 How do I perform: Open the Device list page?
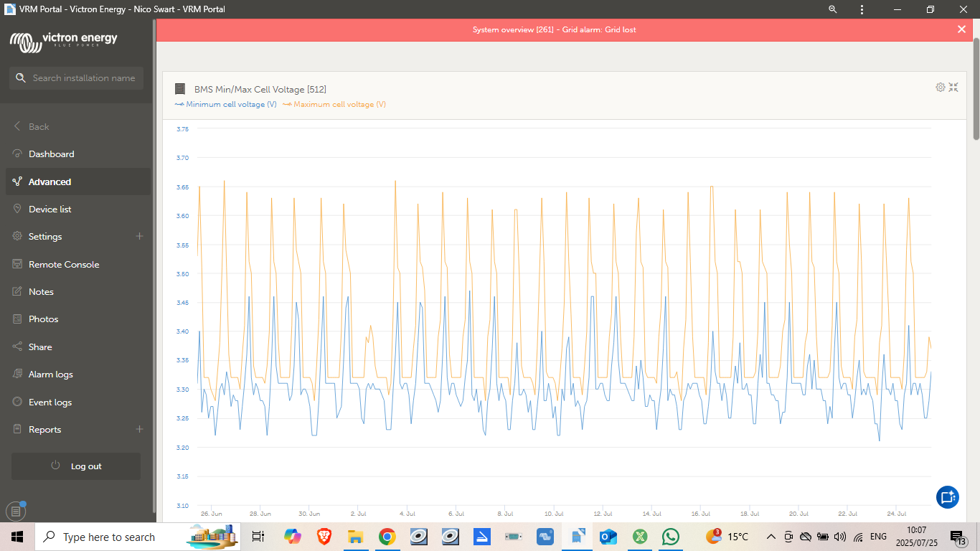tap(50, 209)
